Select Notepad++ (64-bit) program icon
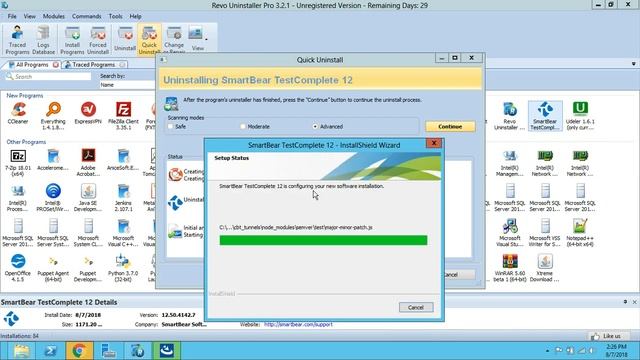This screenshot has height=360, width=640. click(580, 233)
